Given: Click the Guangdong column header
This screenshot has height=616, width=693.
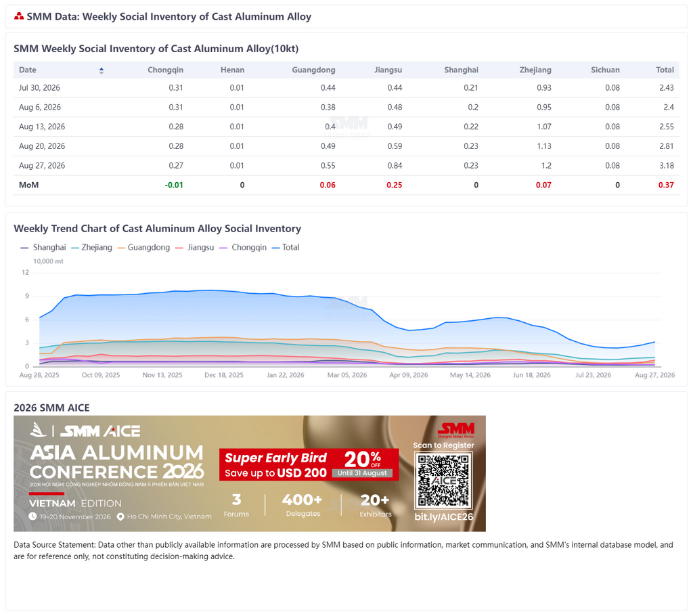Looking at the screenshot, I should pos(313,70).
